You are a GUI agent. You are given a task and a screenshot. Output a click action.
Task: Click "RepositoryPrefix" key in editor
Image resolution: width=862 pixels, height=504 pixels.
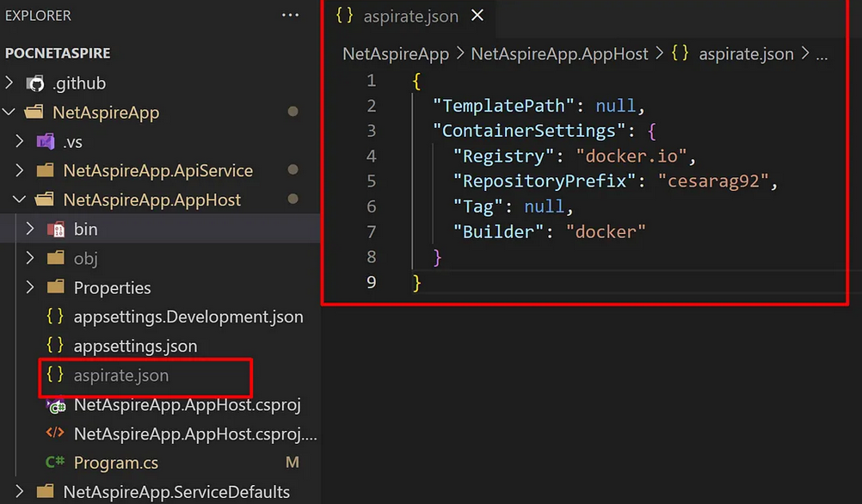click(x=545, y=181)
